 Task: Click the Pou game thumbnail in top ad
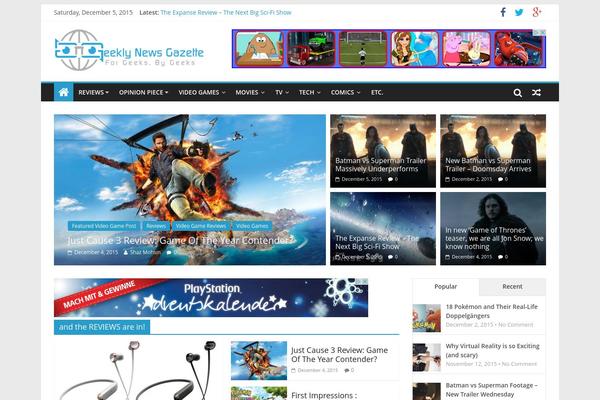(x=259, y=49)
